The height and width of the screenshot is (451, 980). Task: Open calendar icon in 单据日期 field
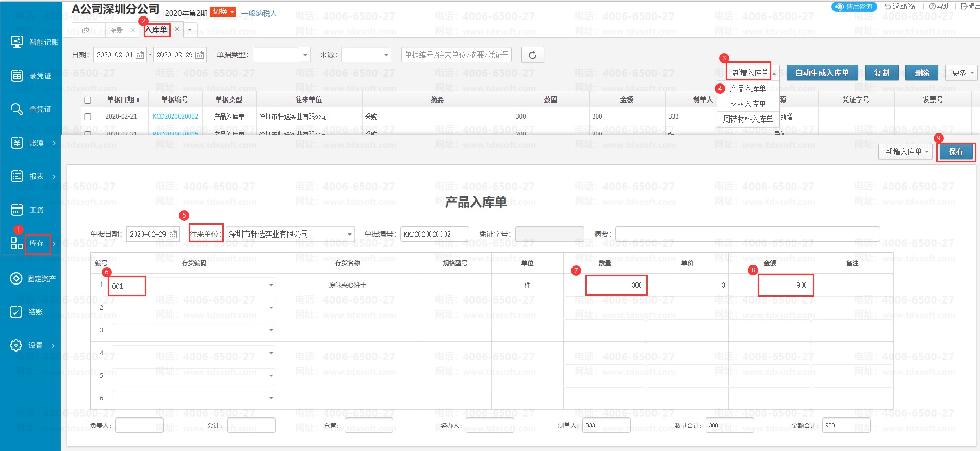(x=173, y=234)
